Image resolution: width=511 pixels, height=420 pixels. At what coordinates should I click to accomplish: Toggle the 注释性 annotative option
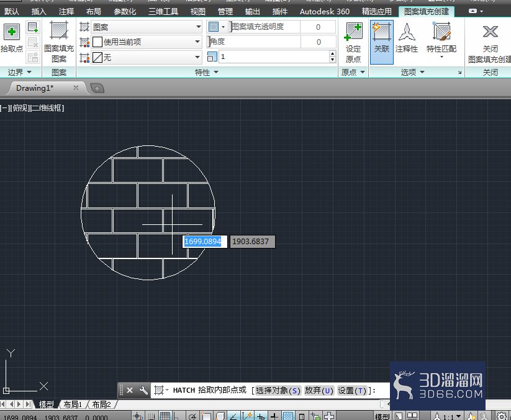(x=407, y=39)
